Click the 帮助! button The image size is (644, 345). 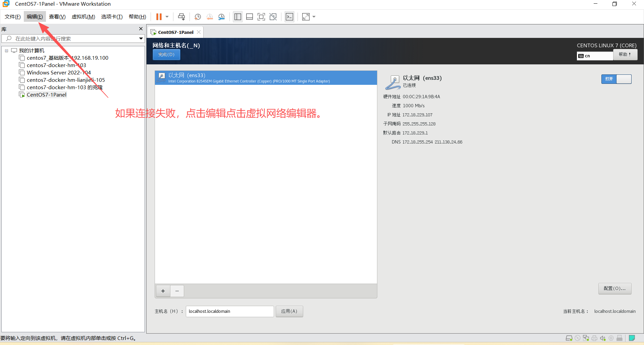click(x=625, y=55)
